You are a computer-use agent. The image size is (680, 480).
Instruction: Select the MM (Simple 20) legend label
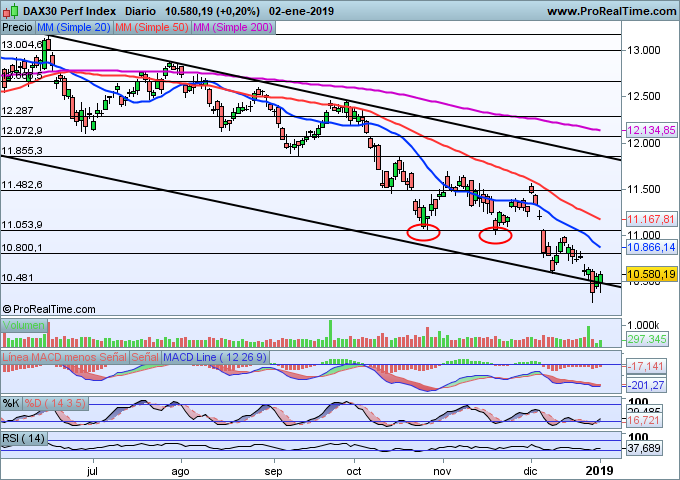(74, 27)
